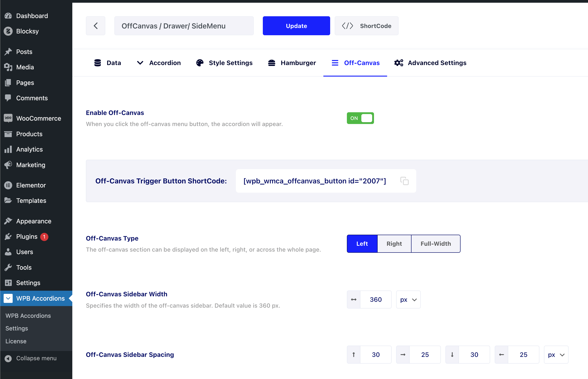Select the Blocksy sidebar item
The image size is (588, 379).
tap(27, 31)
